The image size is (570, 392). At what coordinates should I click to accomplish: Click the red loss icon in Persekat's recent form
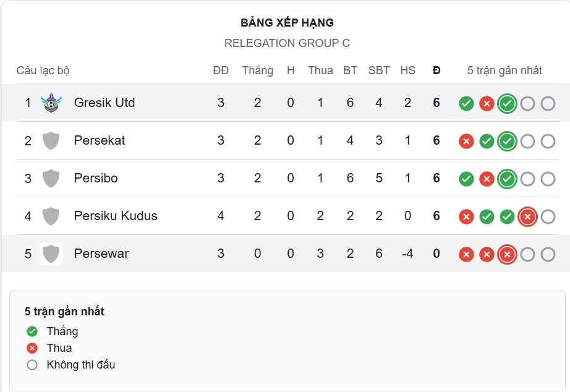coord(465,140)
